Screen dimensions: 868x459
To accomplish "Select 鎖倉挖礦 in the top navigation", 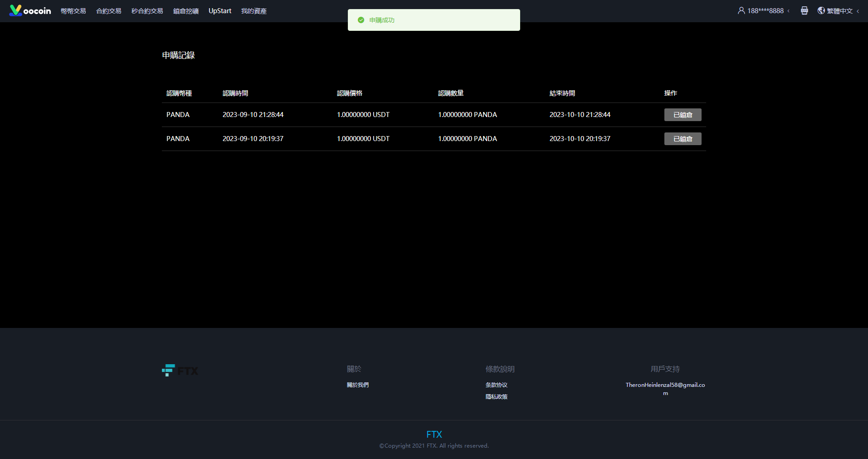I will click(185, 11).
